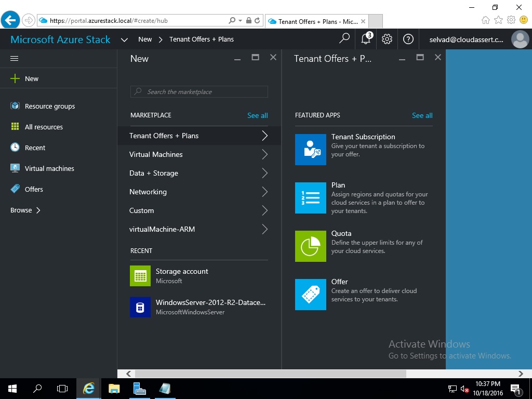Image resolution: width=532 pixels, height=399 pixels.
Task: Select the Offer tag tile icon
Action: [x=311, y=295]
